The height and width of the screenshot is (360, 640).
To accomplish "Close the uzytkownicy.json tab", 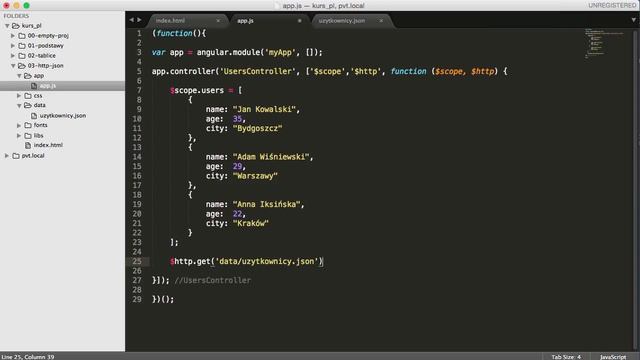I will pyautogui.click(x=381, y=21).
